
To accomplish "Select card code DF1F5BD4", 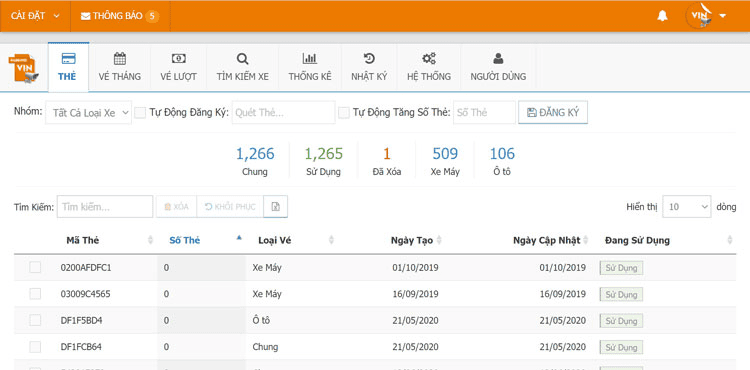I will point(81,320).
